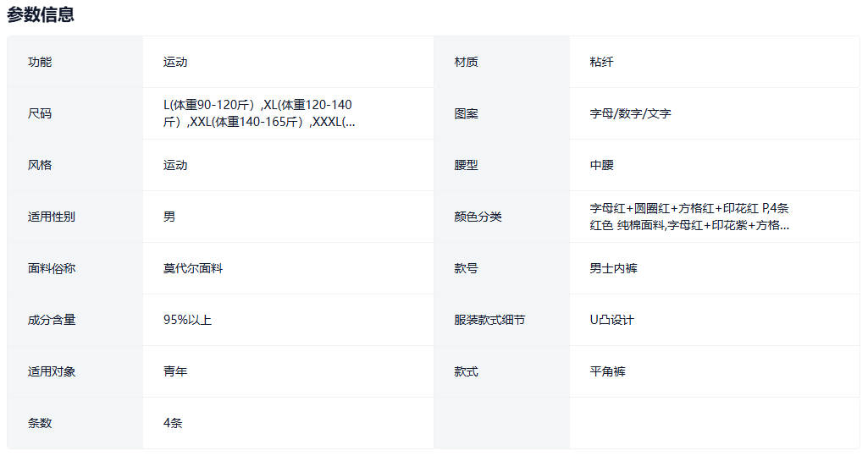Select the U凸设计 detail value
Screen dimensions: 868x456
click(x=612, y=320)
